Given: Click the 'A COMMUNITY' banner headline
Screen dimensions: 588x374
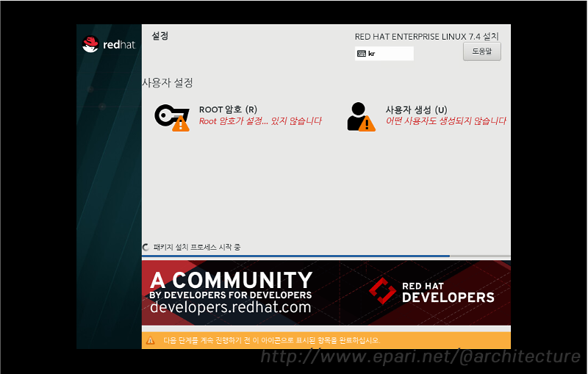Looking at the screenshot, I should [231, 280].
